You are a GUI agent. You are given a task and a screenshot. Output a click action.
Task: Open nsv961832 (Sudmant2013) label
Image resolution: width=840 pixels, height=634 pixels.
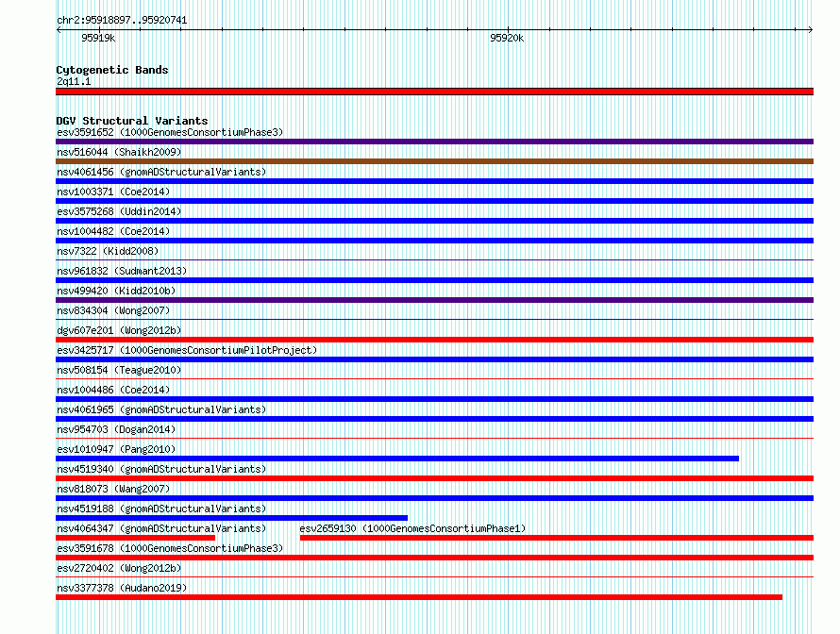click(122, 271)
